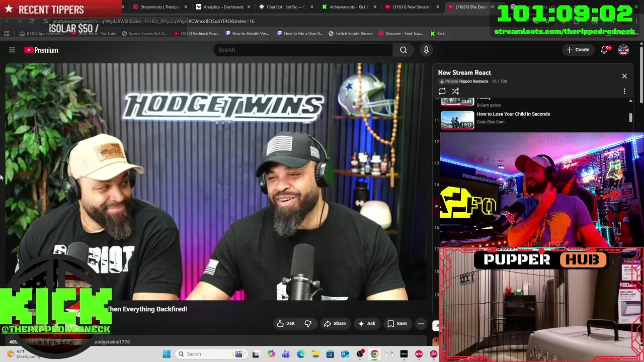The image size is (644, 362).
Task: Close the Analytics – Dashboard tab
Action: pos(249,7)
